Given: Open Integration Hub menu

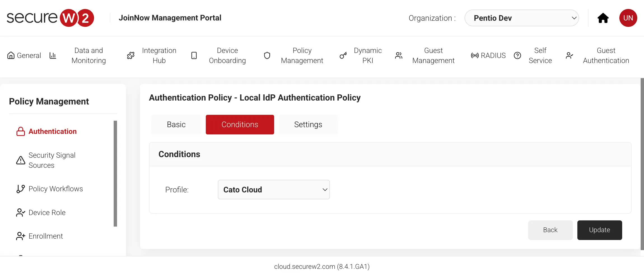Looking at the screenshot, I should click(x=159, y=55).
